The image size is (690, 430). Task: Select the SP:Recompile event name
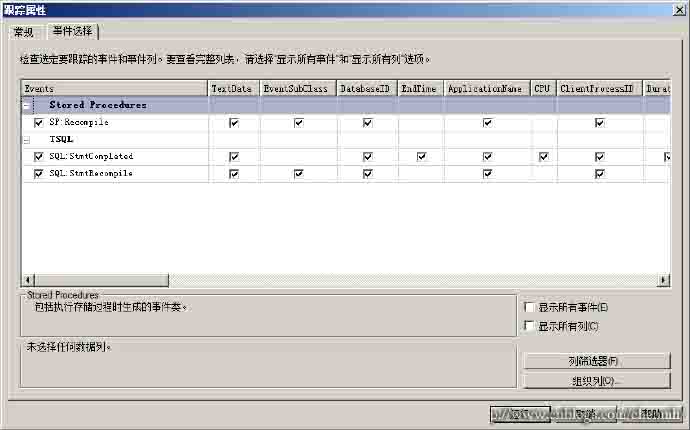79,122
